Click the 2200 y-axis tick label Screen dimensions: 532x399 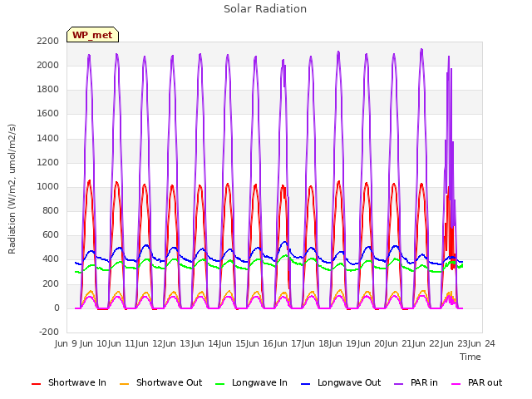tap(48, 41)
